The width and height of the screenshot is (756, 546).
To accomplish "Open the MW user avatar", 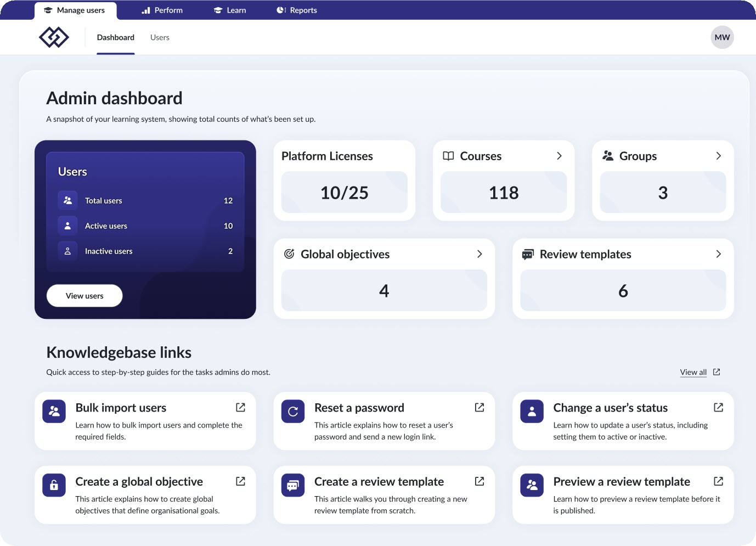I will pos(722,37).
